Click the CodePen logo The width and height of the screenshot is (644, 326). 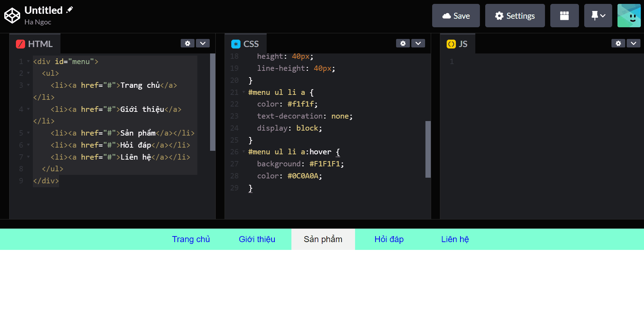tap(12, 15)
